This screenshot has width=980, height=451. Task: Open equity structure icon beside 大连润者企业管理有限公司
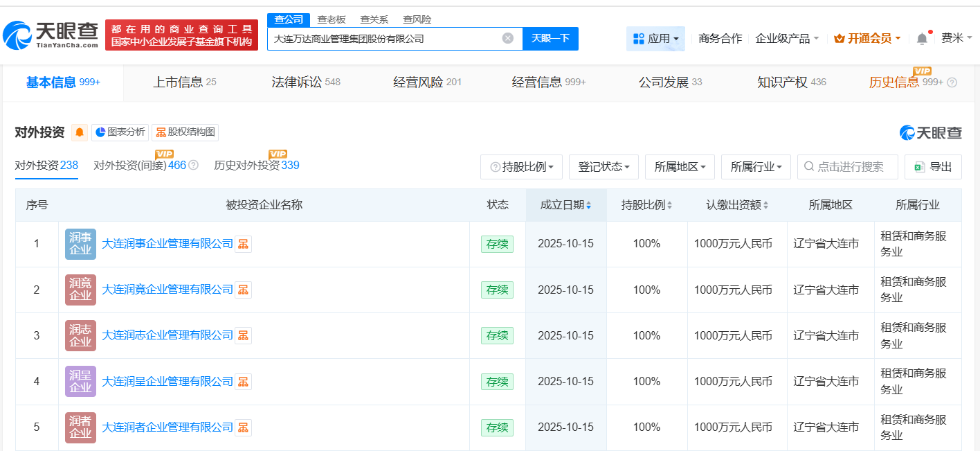243,427
